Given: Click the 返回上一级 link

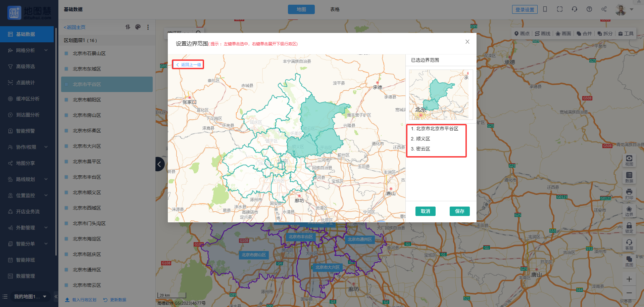Looking at the screenshot, I should pyautogui.click(x=188, y=64).
